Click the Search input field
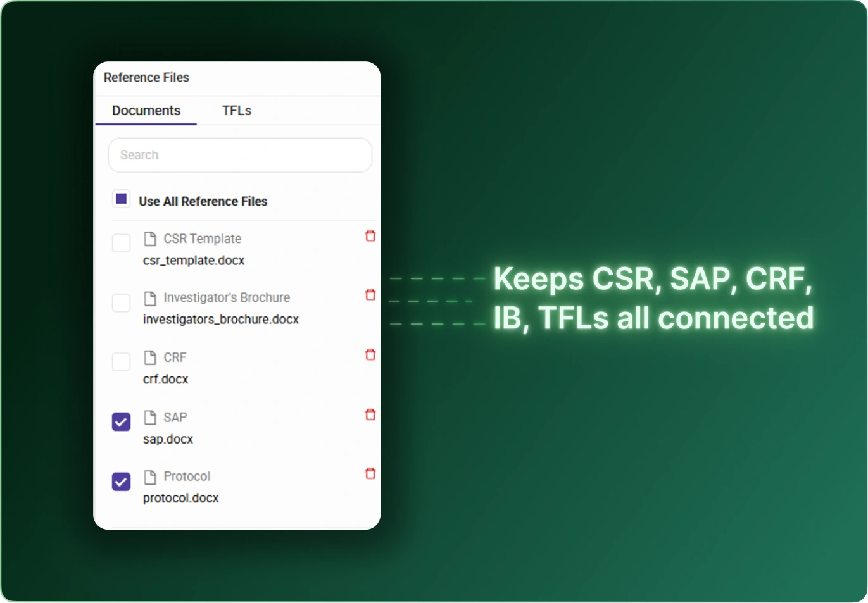 (240, 155)
